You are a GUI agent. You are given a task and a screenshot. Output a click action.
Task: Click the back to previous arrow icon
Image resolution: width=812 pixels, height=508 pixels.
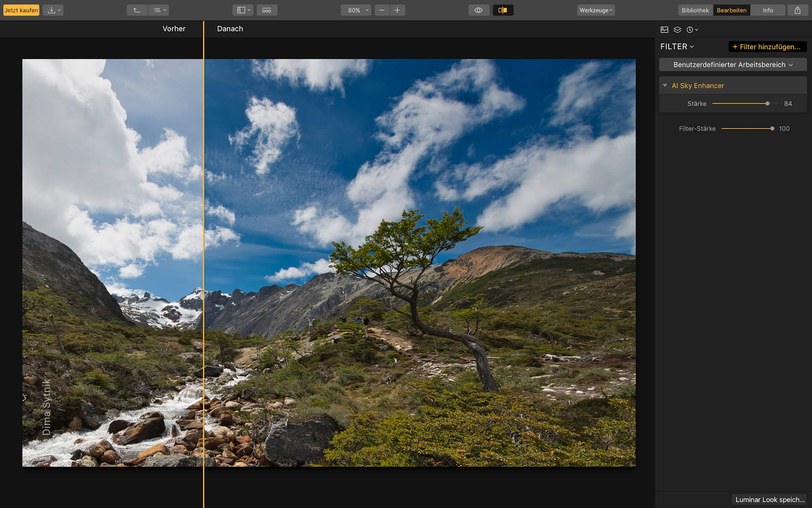pyautogui.click(x=137, y=10)
